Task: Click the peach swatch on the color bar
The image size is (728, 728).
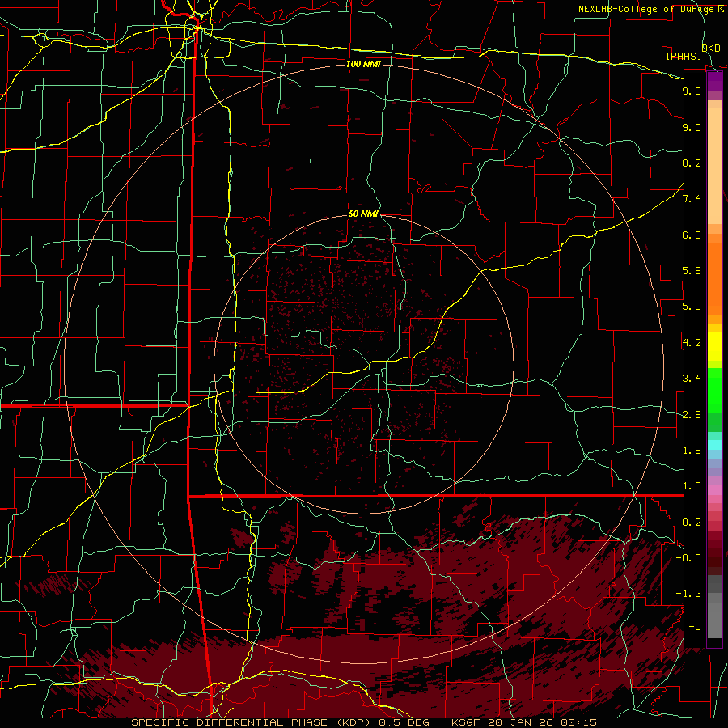Action: (714, 165)
